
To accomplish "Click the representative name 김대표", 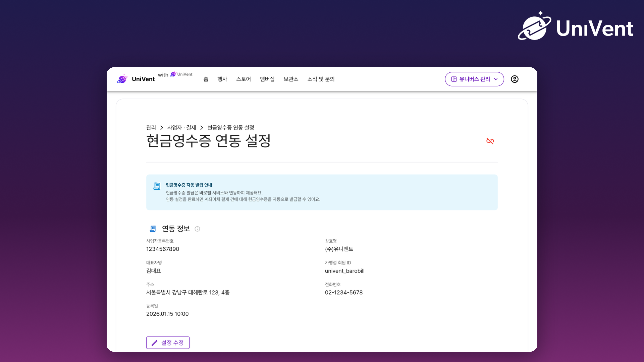I will click(154, 271).
